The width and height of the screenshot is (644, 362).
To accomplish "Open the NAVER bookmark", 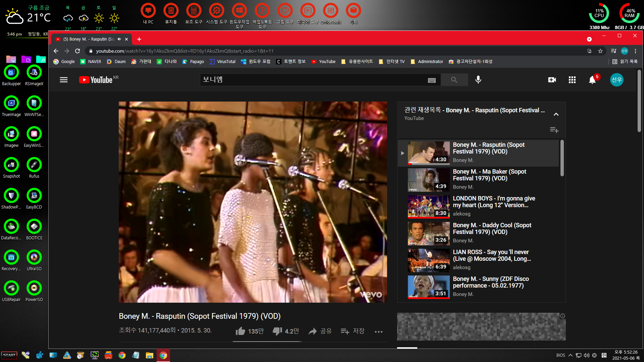I will (x=91, y=62).
